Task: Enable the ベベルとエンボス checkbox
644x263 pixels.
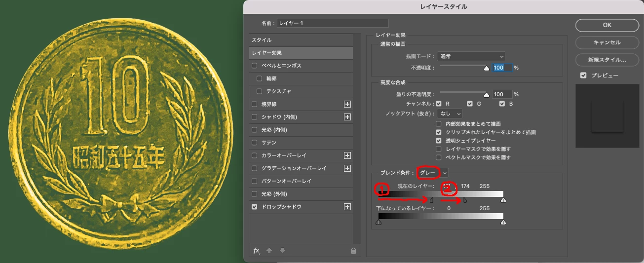Action: coord(255,66)
